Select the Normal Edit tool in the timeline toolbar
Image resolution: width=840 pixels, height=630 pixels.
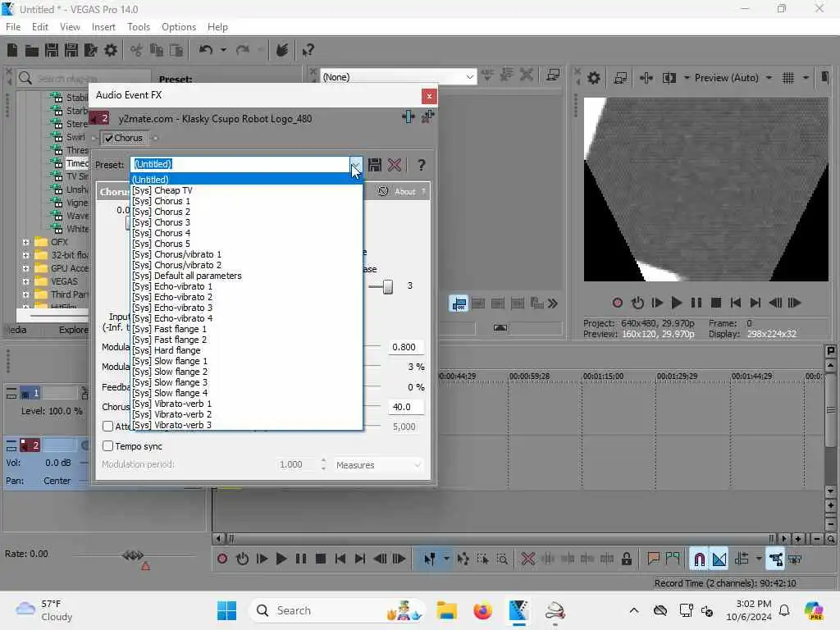pos(430,559)
